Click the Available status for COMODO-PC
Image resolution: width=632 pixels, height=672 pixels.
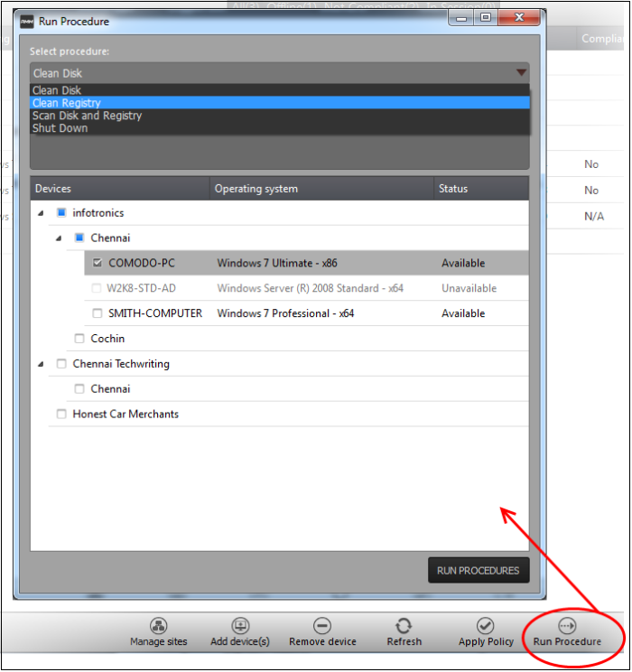(x=463, y=263)
